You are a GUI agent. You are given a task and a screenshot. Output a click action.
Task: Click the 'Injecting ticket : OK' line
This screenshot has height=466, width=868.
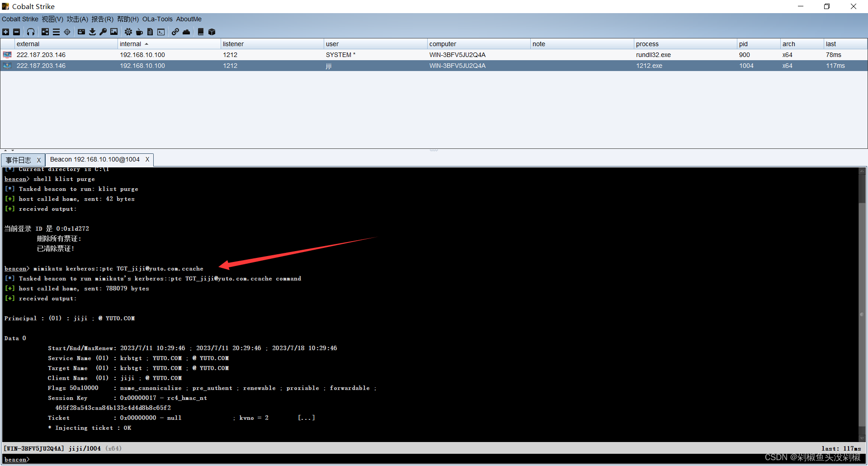tap(90, 428)
